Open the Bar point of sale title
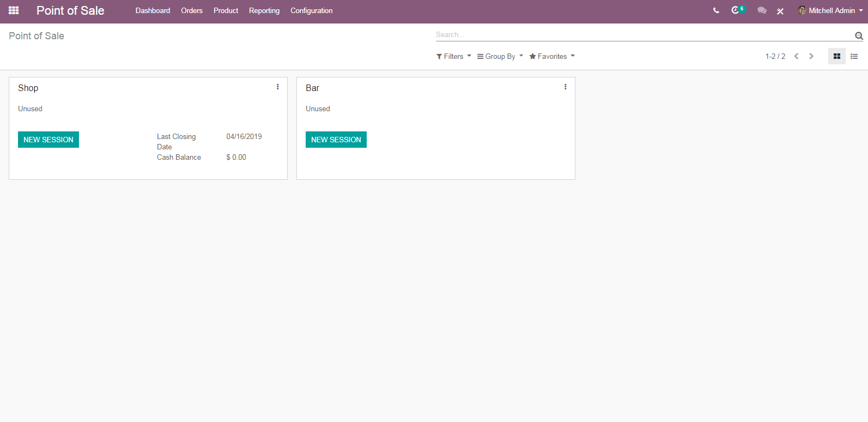The height and width of the screenshot is (422, 868). click(x=313, y=88)
